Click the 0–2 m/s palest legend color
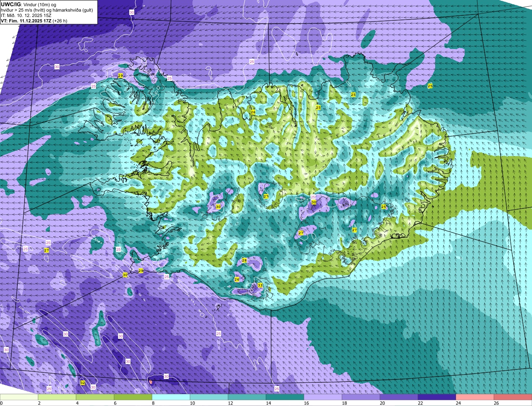The width and height of the screenshot is (532, 406). point(19,397)
